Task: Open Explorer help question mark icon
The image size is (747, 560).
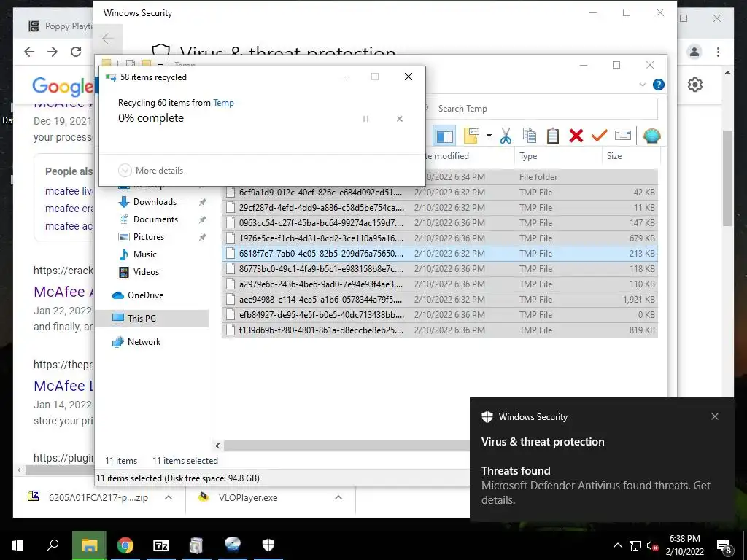Action: 659,85
